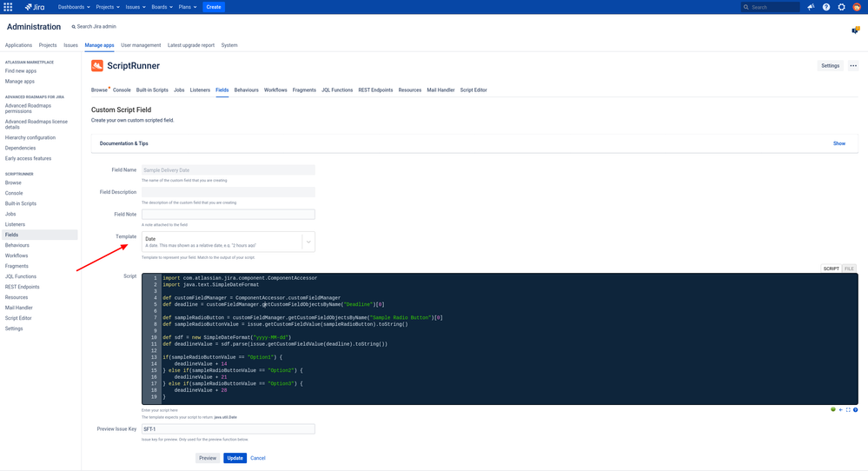Click the left arrow icon below editor
The image size is (868, 471).
(841, 409)
